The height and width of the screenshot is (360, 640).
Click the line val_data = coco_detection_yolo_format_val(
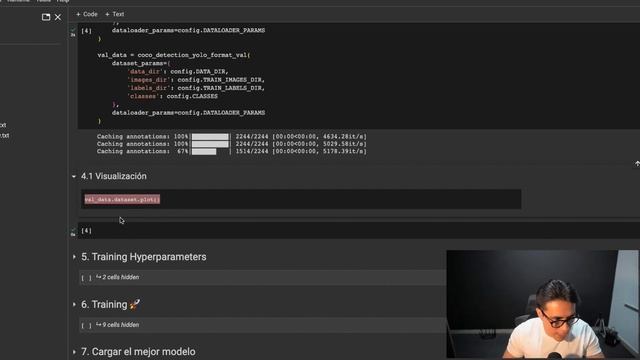174,55
